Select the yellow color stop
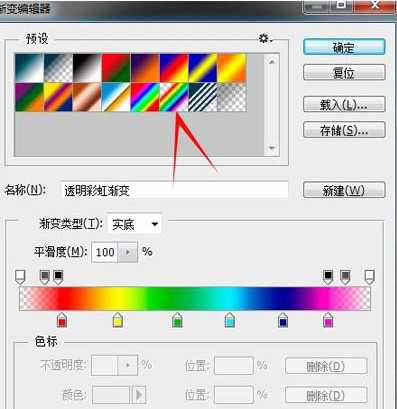The width and height of the screenshot is (397, 409). point(118,320)
